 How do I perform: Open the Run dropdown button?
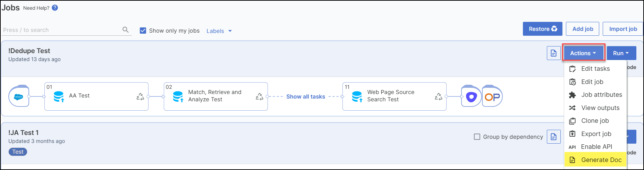[621, 53]
